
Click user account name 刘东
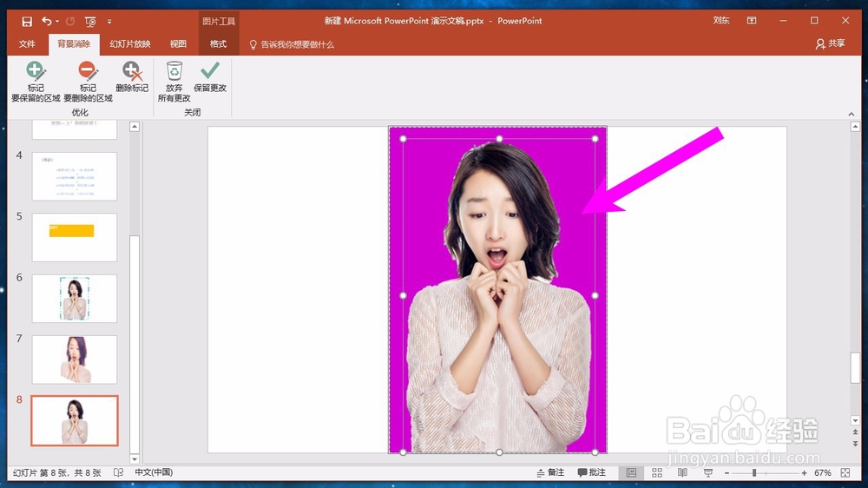720,21
